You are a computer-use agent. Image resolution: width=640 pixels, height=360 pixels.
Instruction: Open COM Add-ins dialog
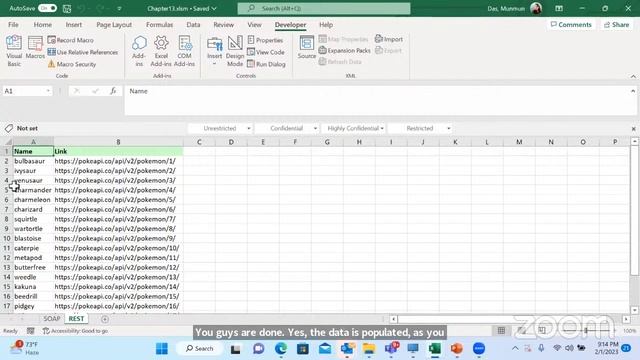pyautogui.click(x=184, y=51)
